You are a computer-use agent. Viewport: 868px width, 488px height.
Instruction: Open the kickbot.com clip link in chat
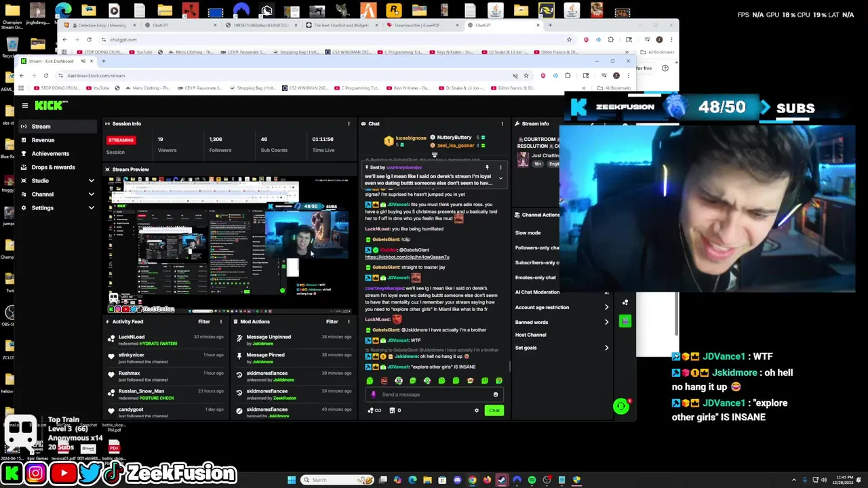coord(407,257)
